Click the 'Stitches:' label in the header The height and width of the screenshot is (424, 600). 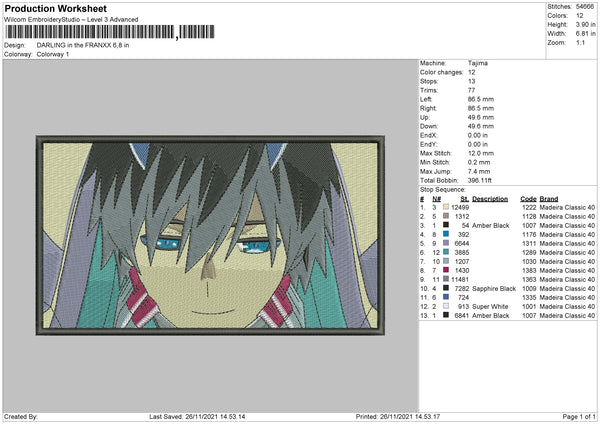(x=559, y=7)
